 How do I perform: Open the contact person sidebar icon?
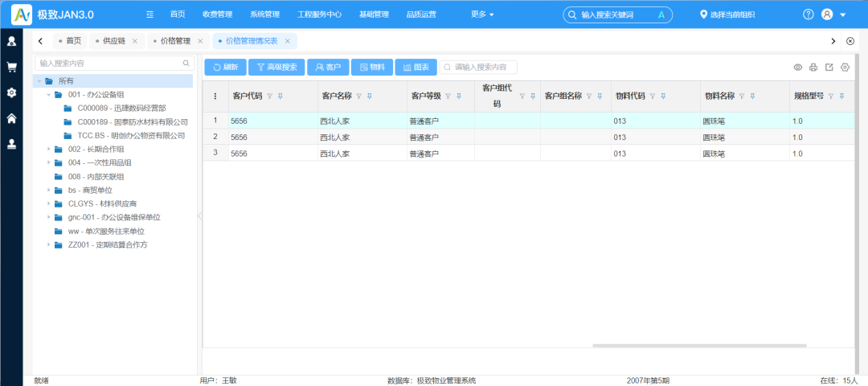[11, 144]
